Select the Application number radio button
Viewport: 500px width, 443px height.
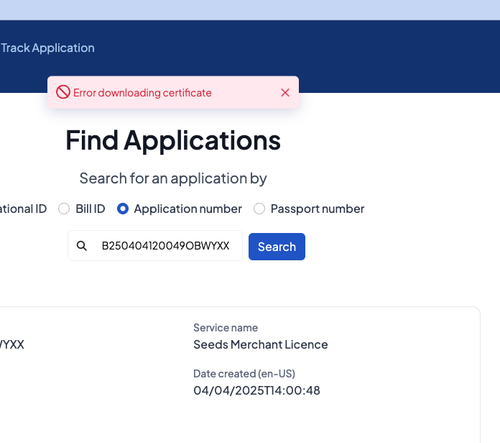[123, 209]
